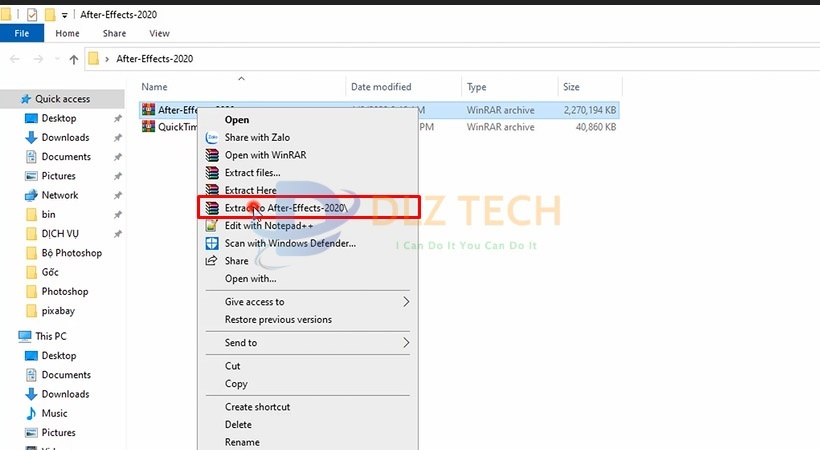Expand the Give access to submenu
820x450 pixels.
click(x=406, y=302)
